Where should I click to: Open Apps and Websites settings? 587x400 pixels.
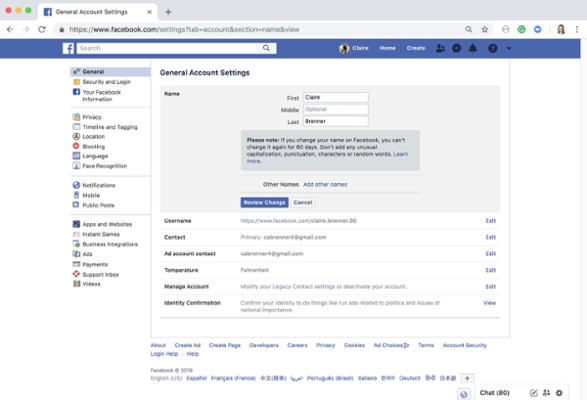107,224
